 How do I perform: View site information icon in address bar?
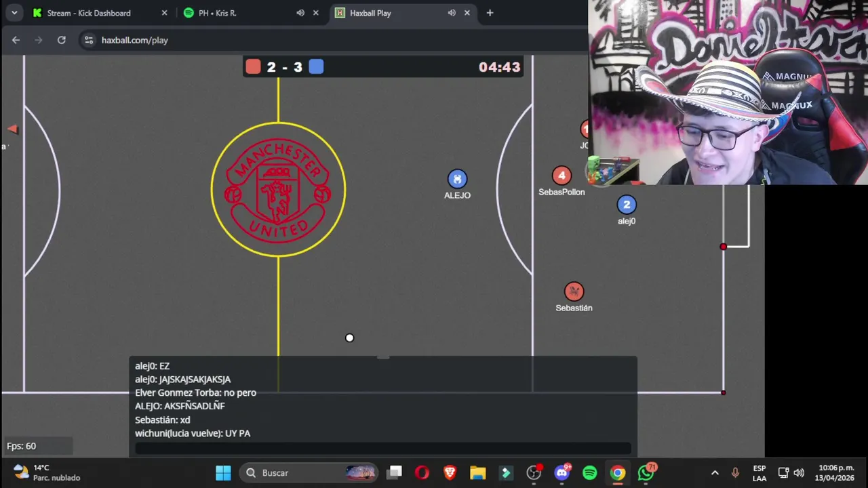click(x=88, y=40)
